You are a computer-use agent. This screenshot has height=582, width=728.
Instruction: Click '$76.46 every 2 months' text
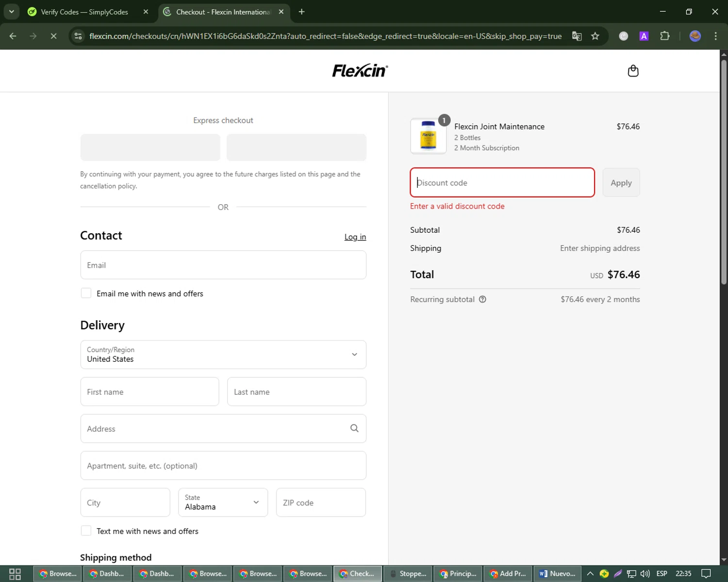[x=600, y=299]
